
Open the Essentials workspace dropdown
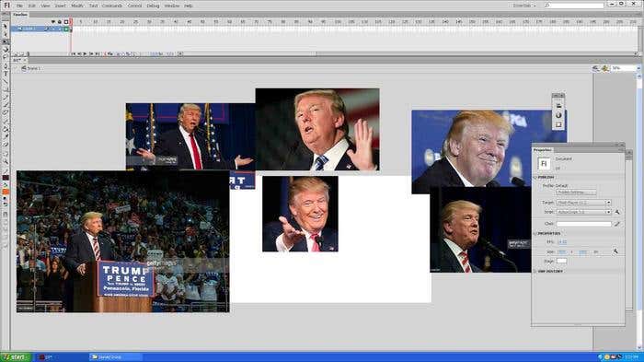click(x=524, y=6)
